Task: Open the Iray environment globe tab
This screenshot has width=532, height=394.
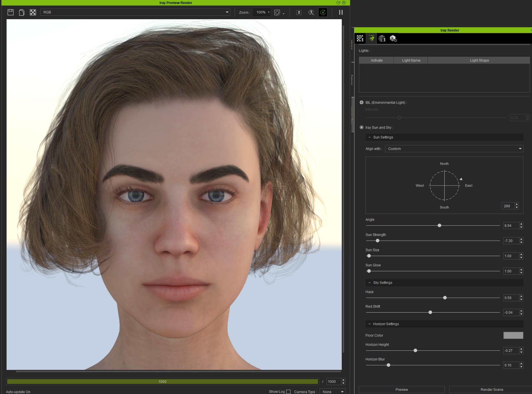Action: tap(382, 38)
